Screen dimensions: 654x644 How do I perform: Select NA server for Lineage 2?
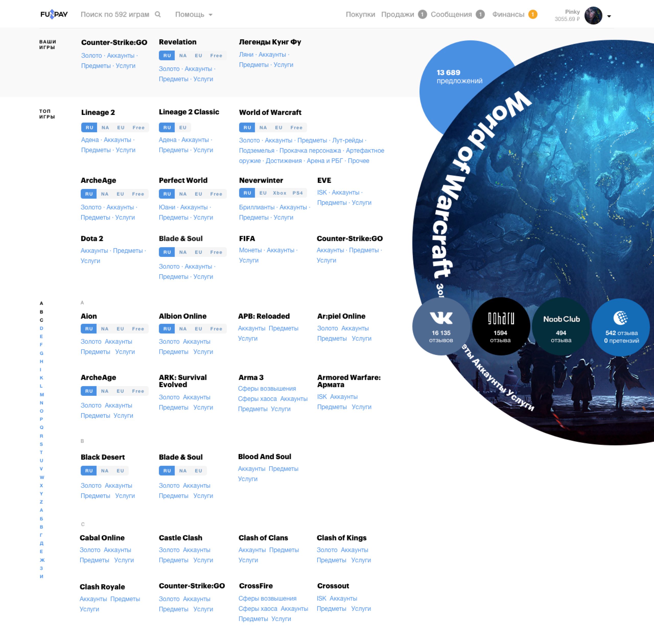point(105,127)
